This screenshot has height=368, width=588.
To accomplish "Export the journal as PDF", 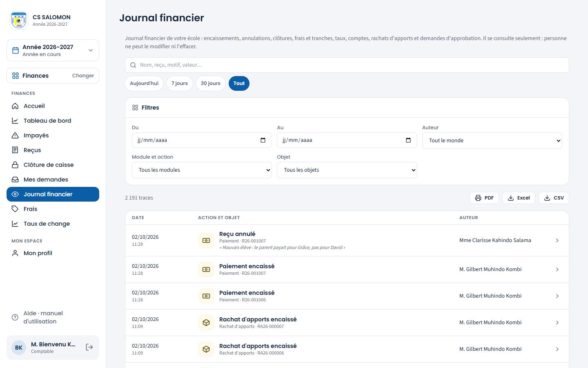I will 484,198.
